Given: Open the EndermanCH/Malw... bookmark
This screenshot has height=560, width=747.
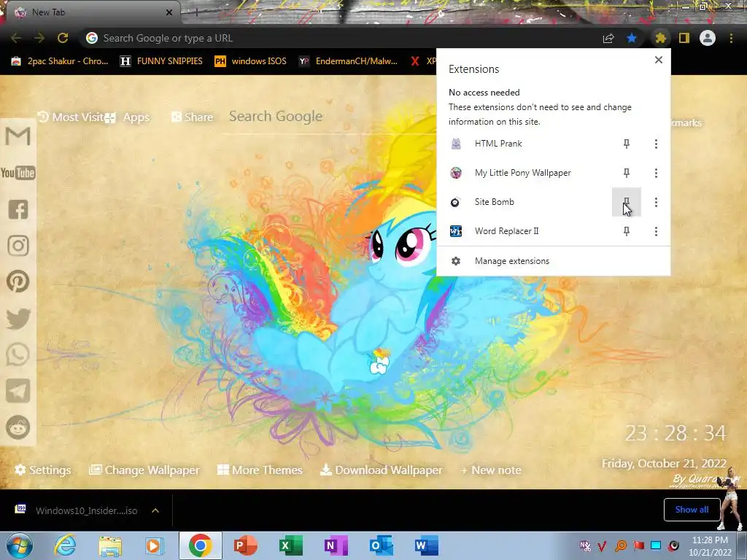Looking at the screenshot, I should pyautogui.click(x=348, y=61).
